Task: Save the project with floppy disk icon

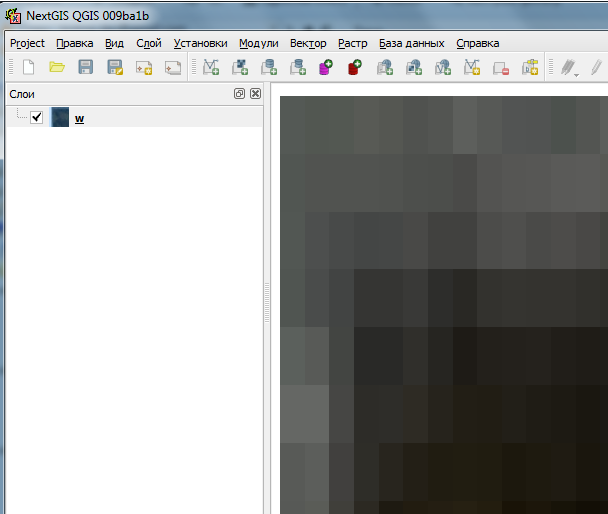Action: tap(86, 67)
